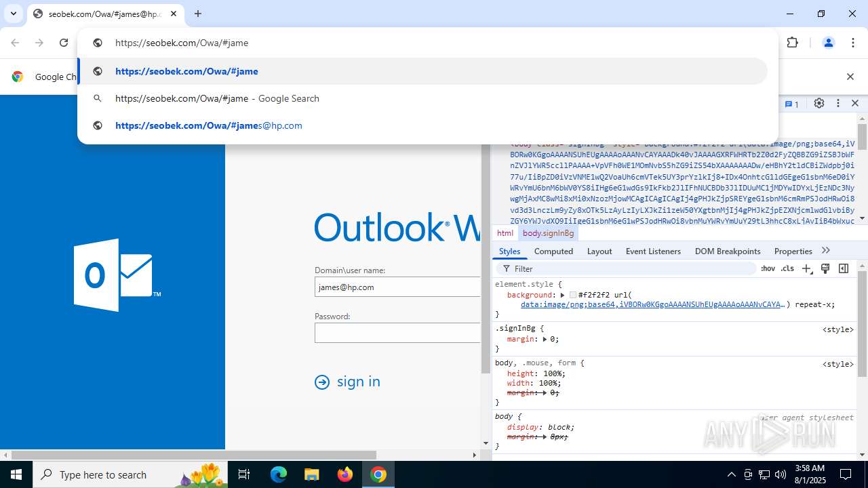Open DevTools settings gear
The width and height of the screenshot is (868, 488).
pyautogui.click(x=819, y=103)
